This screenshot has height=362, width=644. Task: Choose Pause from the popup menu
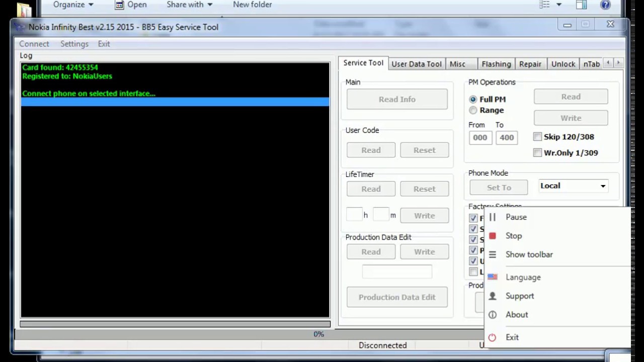click(x=516, y=217)
